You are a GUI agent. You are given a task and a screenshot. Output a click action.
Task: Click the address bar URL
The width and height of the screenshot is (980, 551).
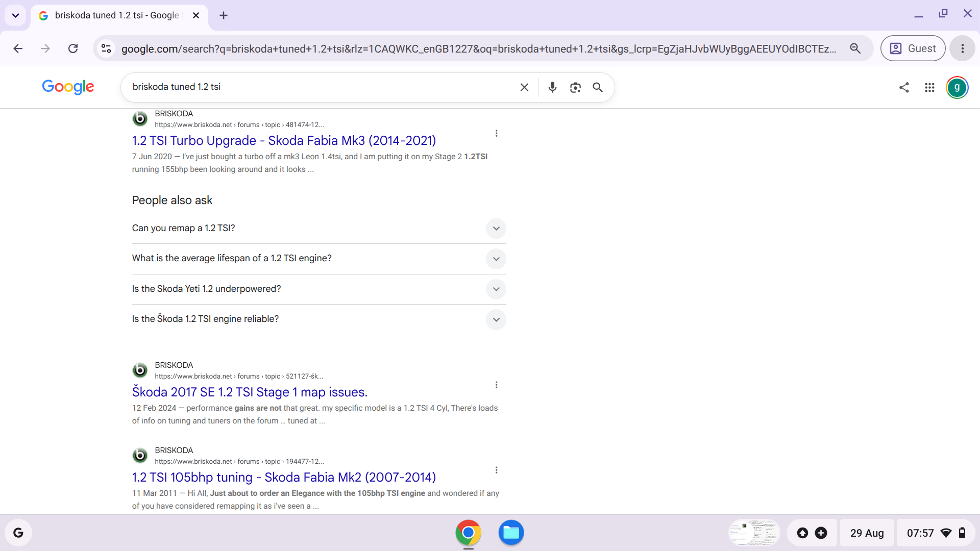(x=479, y=48)
